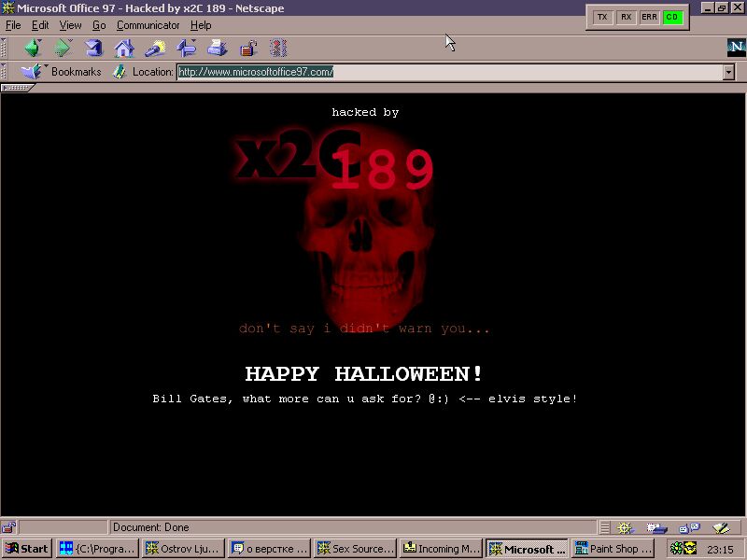Click the green CD modem indicator

click(x=672, y=17)
